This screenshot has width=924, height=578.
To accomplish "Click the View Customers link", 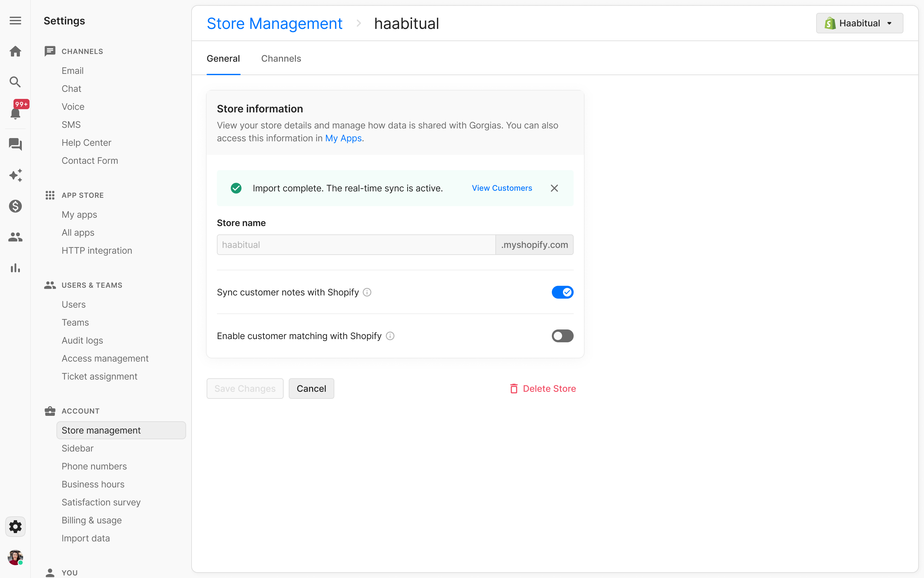I will click(x=502, y=188).
